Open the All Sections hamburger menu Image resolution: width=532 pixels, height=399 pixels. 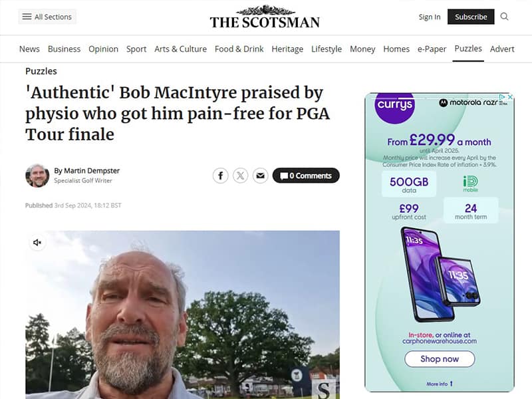[x=47, y=17]
